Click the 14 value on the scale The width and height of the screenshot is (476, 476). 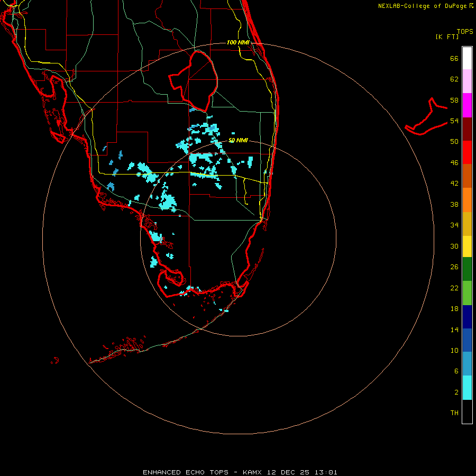pyautogui.click(x=454, y=329)
